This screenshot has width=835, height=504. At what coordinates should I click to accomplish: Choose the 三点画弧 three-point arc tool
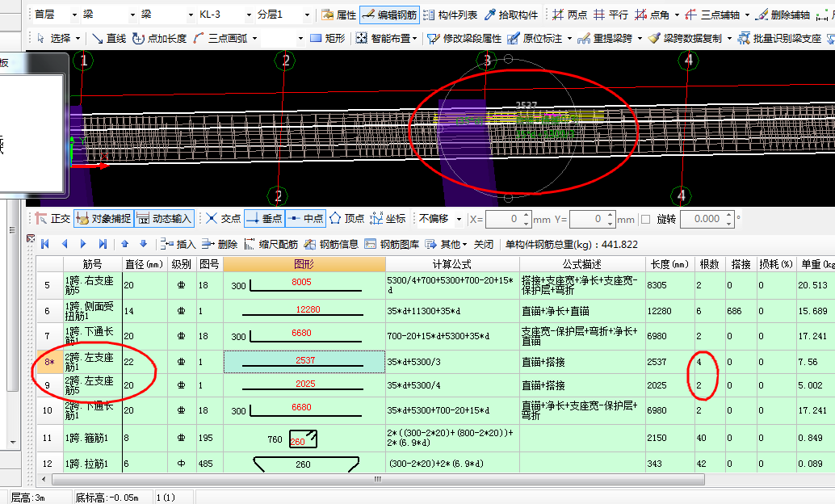point(220,38)
